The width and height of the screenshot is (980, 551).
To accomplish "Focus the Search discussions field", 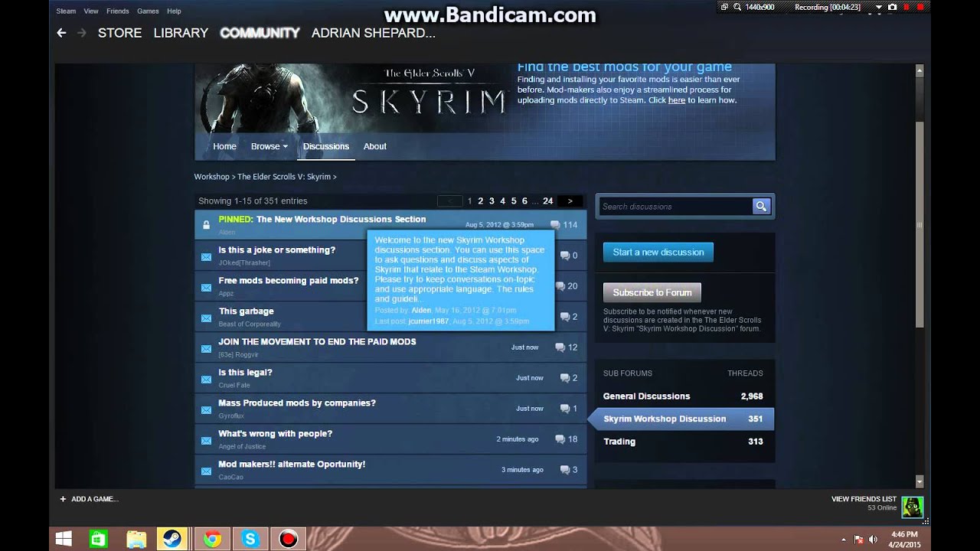I will tap(675, 207).
